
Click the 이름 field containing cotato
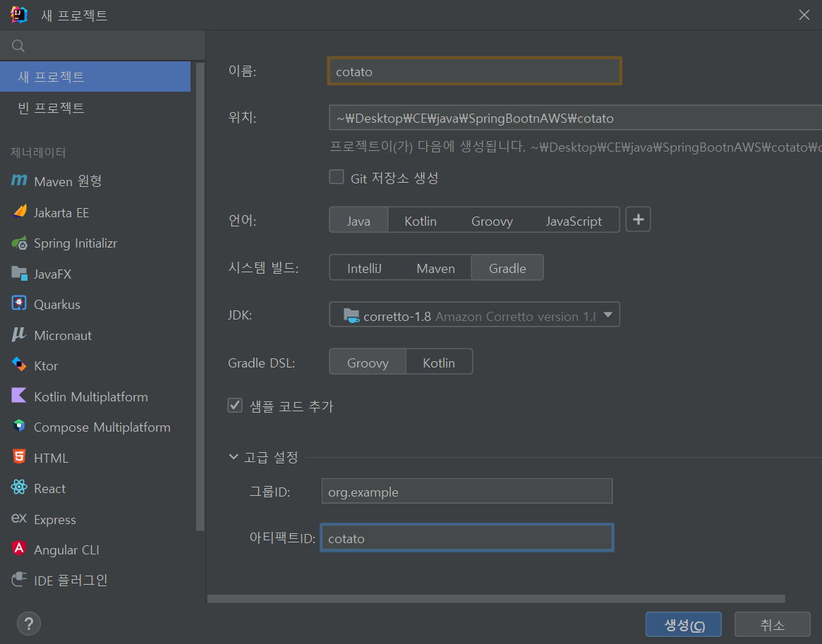(x=474, y=71)
